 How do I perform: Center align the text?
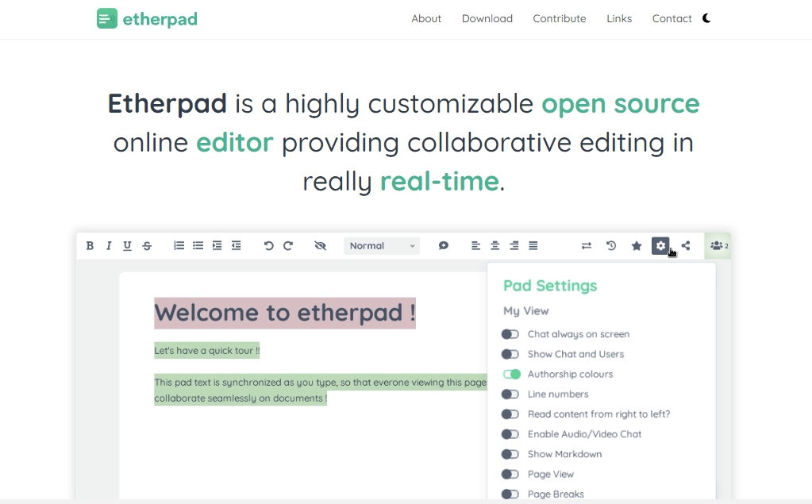pyautogui.click(x=495, y=245)
